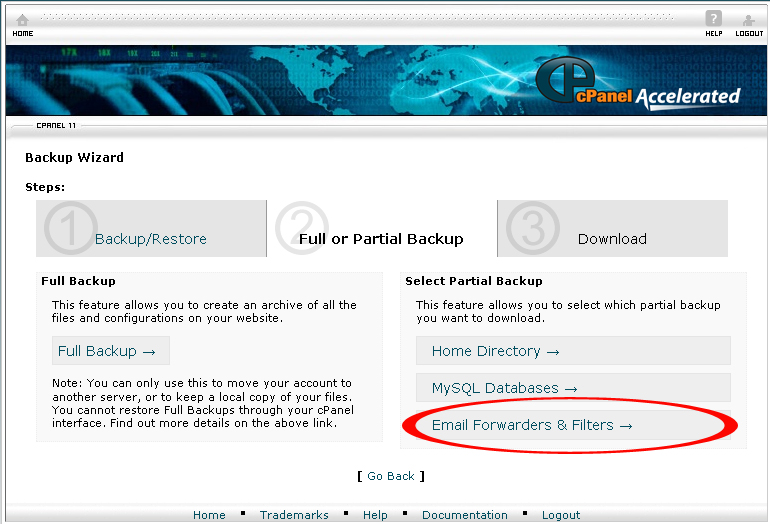Viewport: 770px width, 524px height.
Task: Start a Full Backup
Action: point(110,351)
